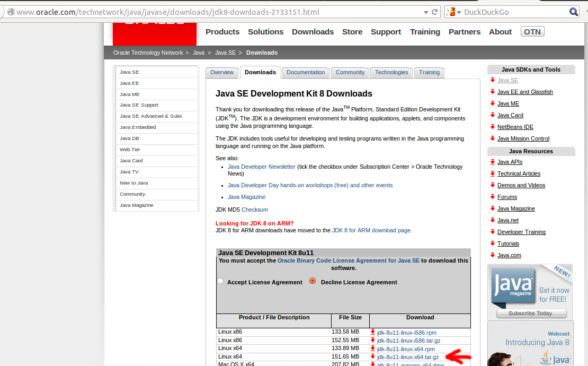Open Java SE Support in left navigation
The image size is (588, 366).
(157, 105)
